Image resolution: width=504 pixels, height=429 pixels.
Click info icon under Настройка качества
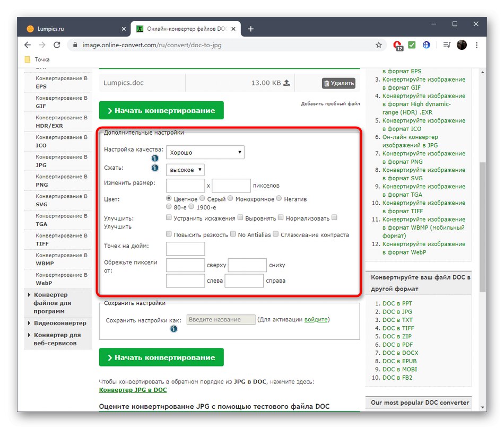tap(155, 159)
